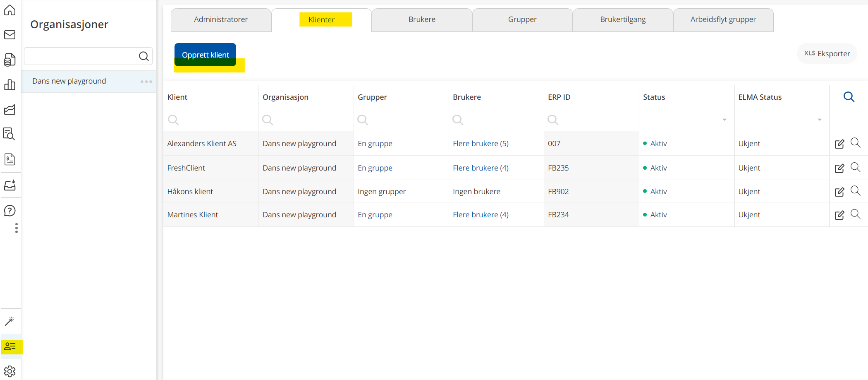The image size is (868, 380).
Task: Expand the Status filter dropdown
Action: [724, 120]
